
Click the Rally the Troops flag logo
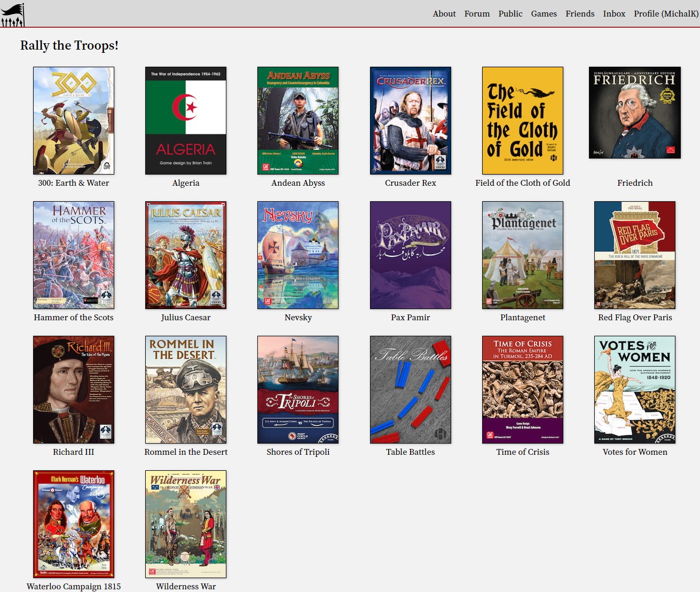click(13, 14)
